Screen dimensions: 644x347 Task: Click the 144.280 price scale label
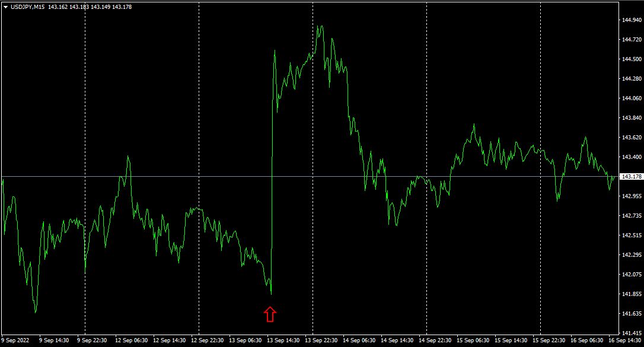click(x=632, y=78)
